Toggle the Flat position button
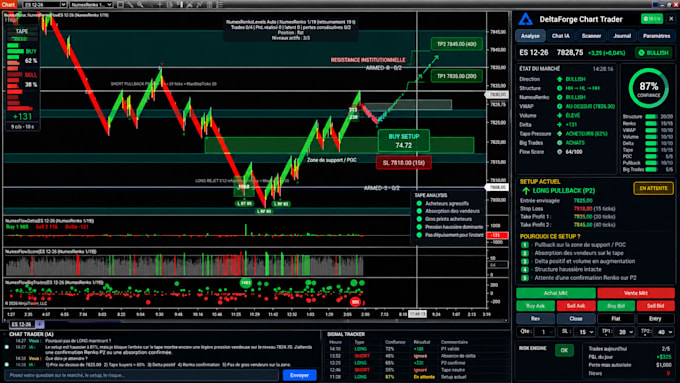The height and width of the screenshot is (383, 680). 615,319
